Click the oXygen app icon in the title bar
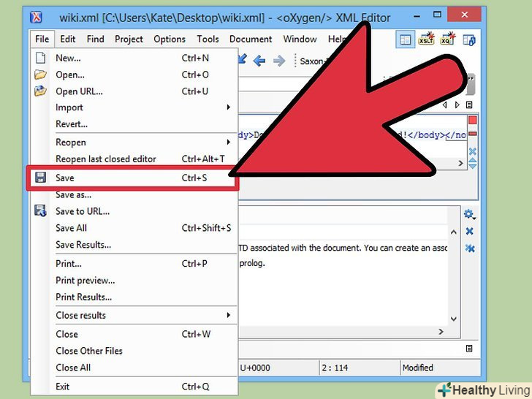The width and height of the screenshot is (532, 399). tap(36, 17)
